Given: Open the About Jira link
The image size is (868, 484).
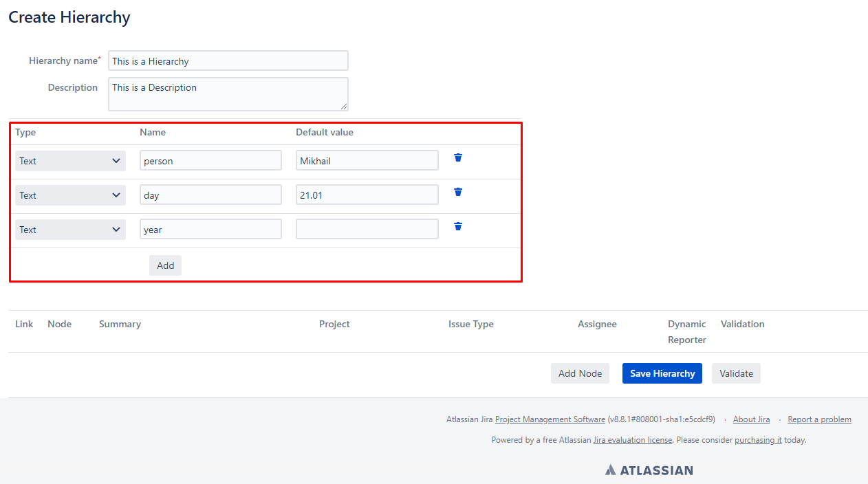Looking at the screenshot, I should [x=751, y=419].
